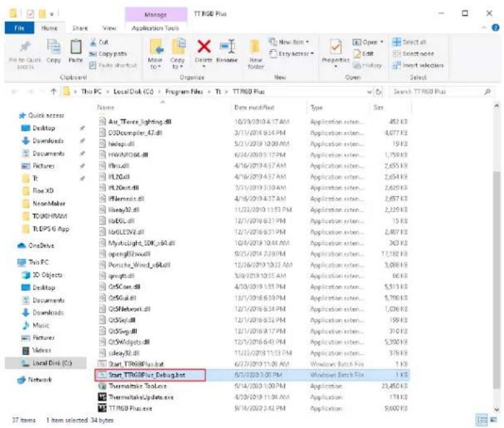Switch to Large icons view in status bar
Screen dimensions: 504x428
point(493,420)
